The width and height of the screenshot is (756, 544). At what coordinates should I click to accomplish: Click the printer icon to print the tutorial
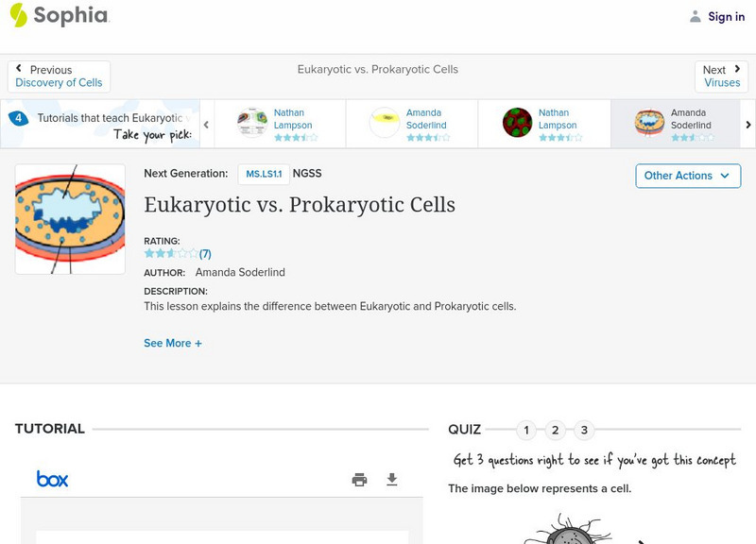click(359, 480)
